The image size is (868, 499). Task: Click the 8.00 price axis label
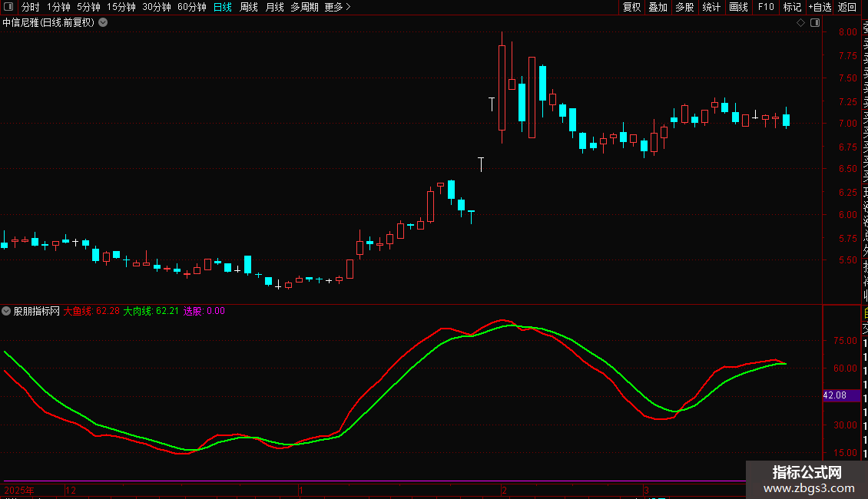[847, 32]
